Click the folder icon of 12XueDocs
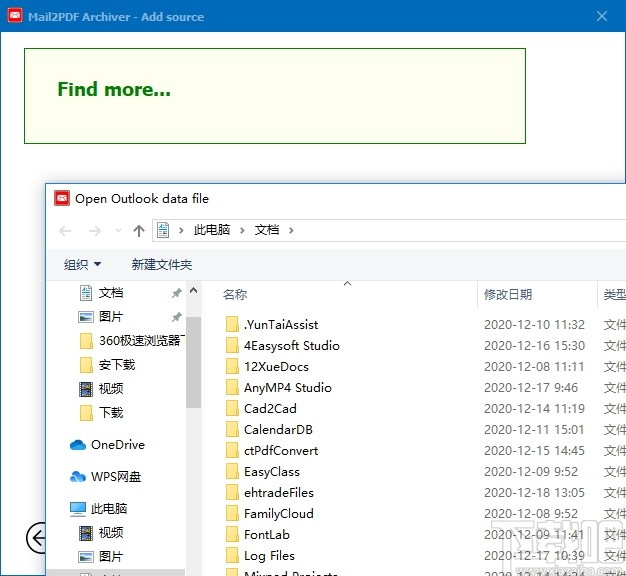The height and width of the screenshot is (576, 626). (232, 366)
